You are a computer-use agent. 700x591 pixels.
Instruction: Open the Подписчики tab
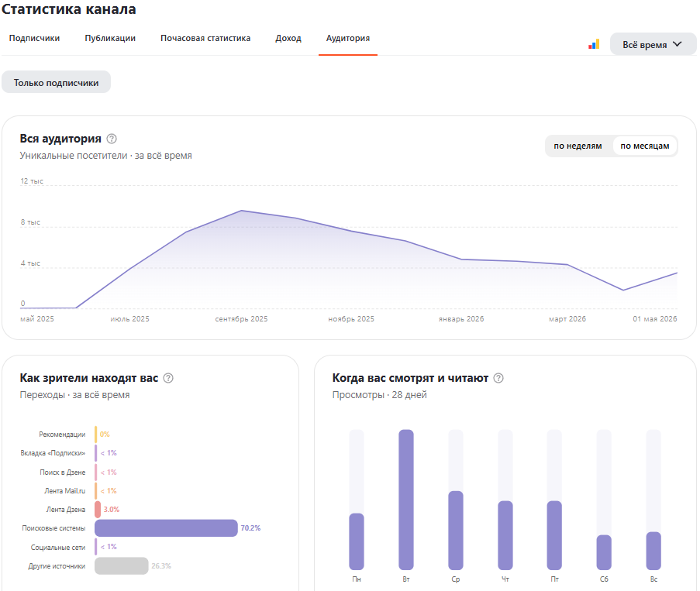pos(34,39)
